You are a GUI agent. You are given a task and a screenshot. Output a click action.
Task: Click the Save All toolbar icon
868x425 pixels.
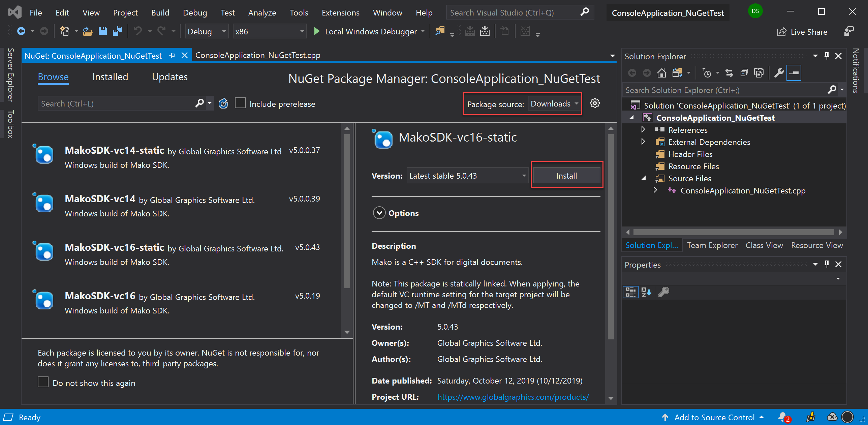pyautogui.click(x=118, y=31)
